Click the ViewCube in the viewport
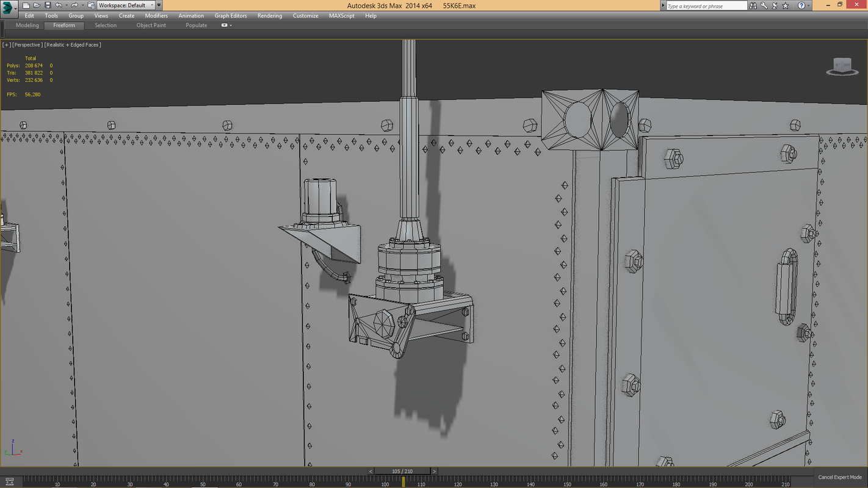Viewport: 868px width, 488px height. point(842,67)
